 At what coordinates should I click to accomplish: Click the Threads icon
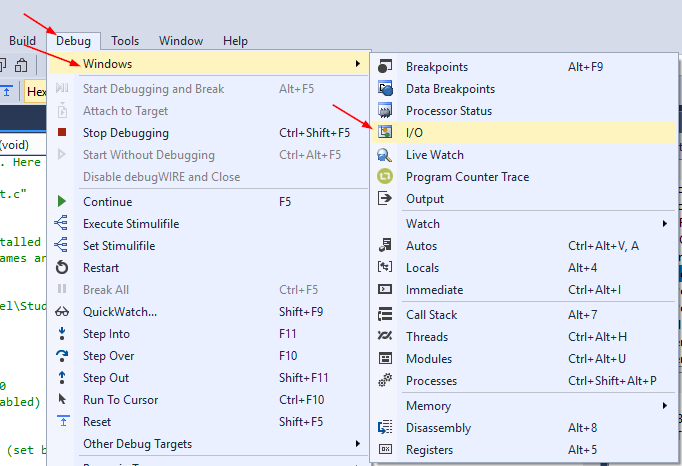385,336
